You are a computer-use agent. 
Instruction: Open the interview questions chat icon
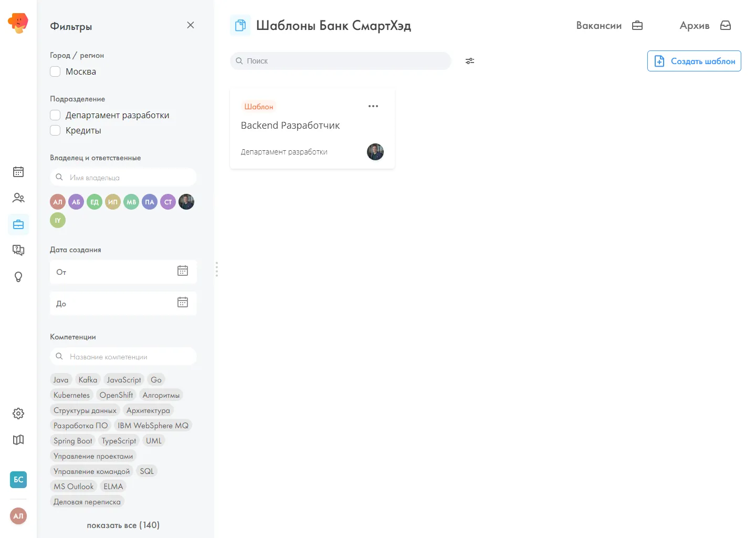click(18, 250)
